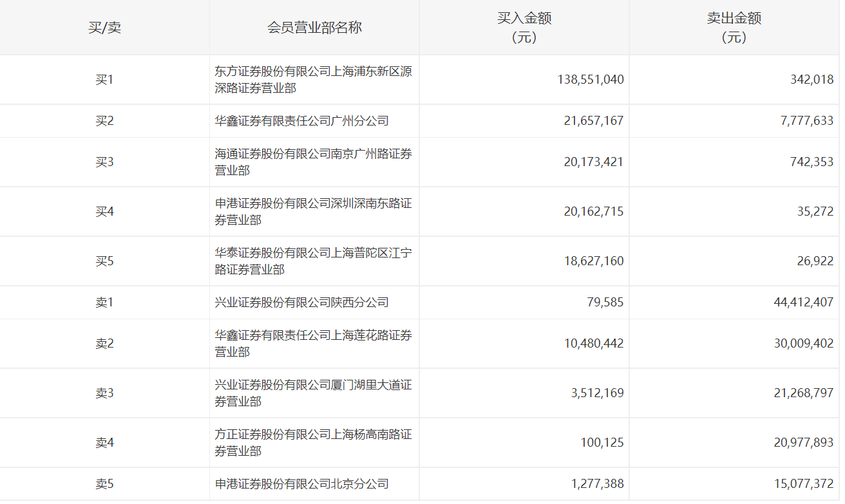Click the 卖出金额 column header

click(734, 28)
